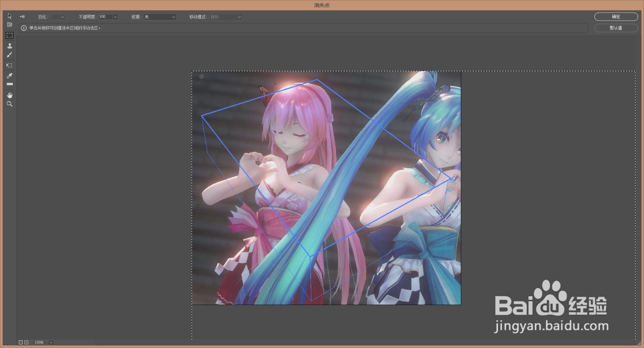Open the 羽化 feather dropdown arrow

coord(62,17)
